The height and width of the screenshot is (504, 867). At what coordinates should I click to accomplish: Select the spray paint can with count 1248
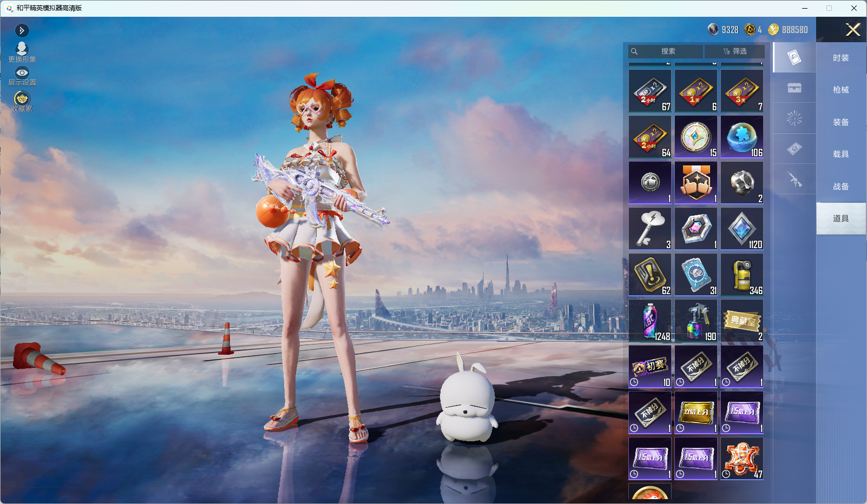click(650, 321)
